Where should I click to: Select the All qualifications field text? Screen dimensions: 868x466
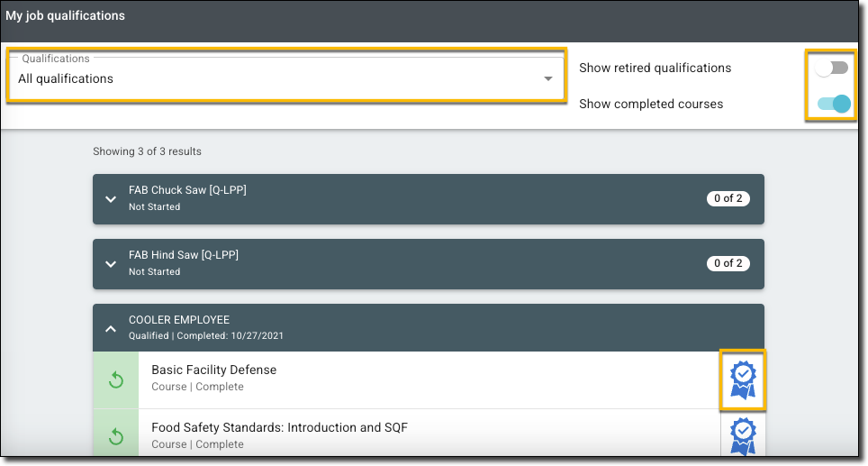click(66, 79)
